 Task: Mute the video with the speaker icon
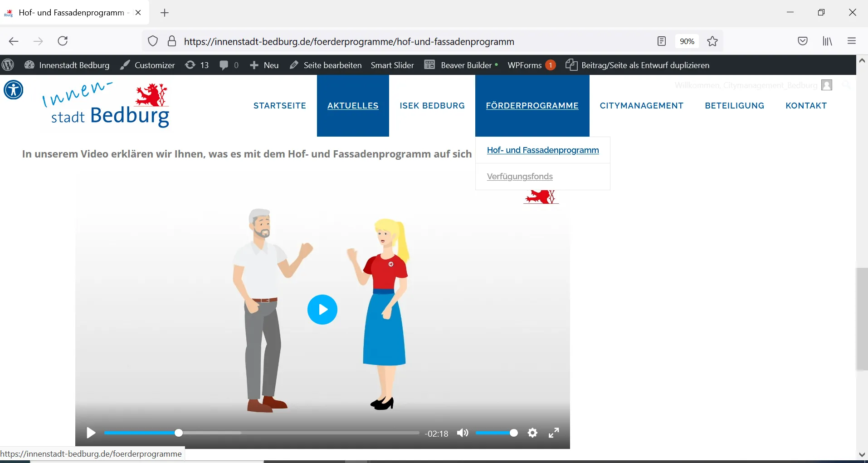tap(463, 433)
